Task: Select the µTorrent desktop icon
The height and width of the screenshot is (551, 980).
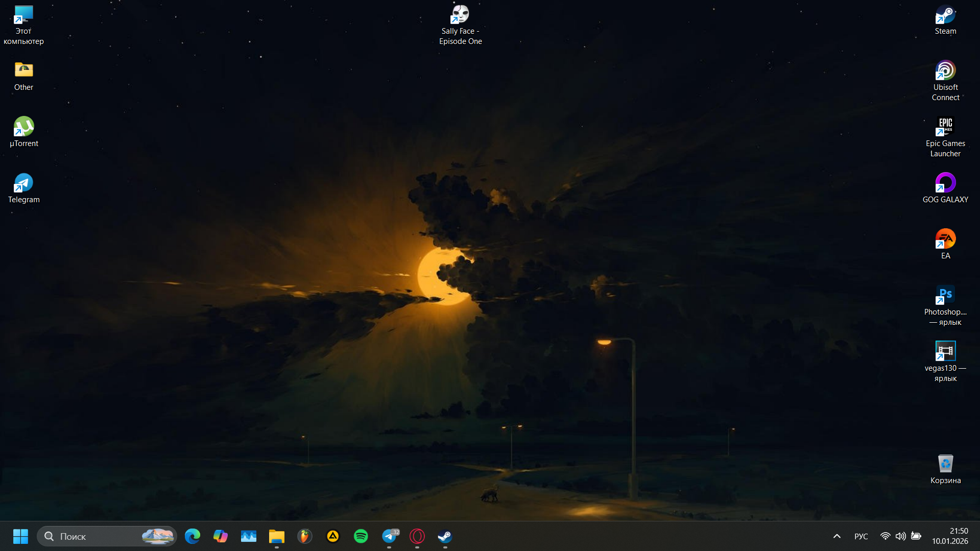Action: point(24,132)
